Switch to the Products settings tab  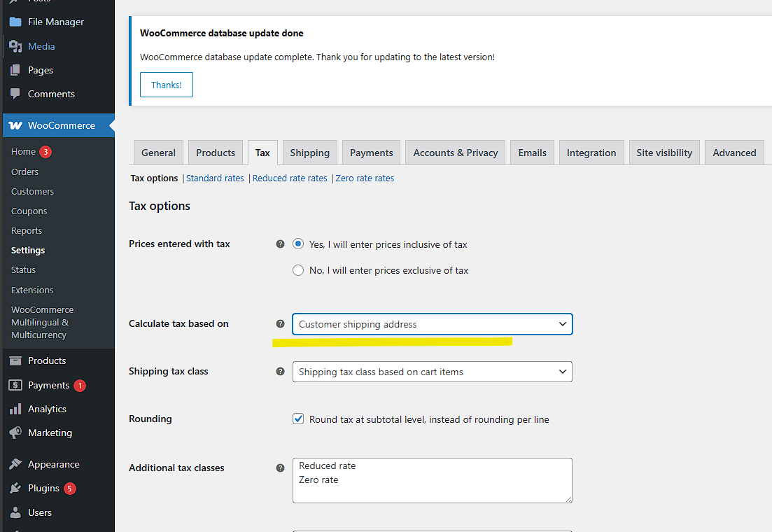point(215,153)
